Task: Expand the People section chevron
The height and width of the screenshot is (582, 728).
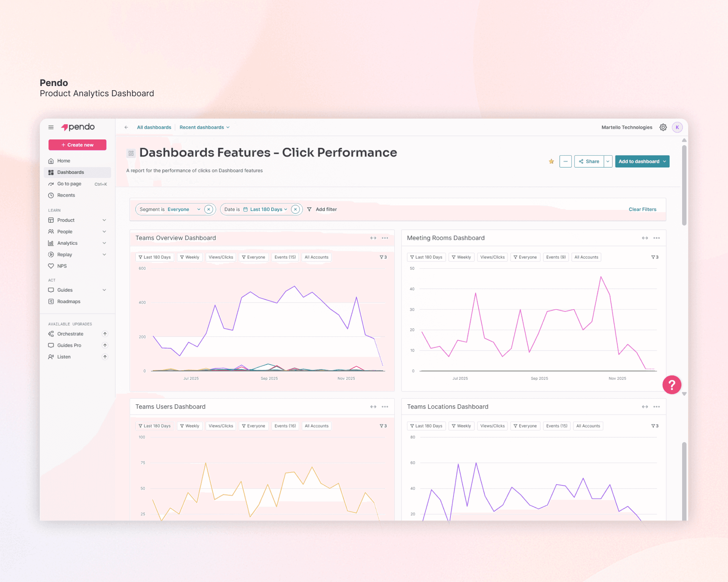Action: (x=104, y=232)
